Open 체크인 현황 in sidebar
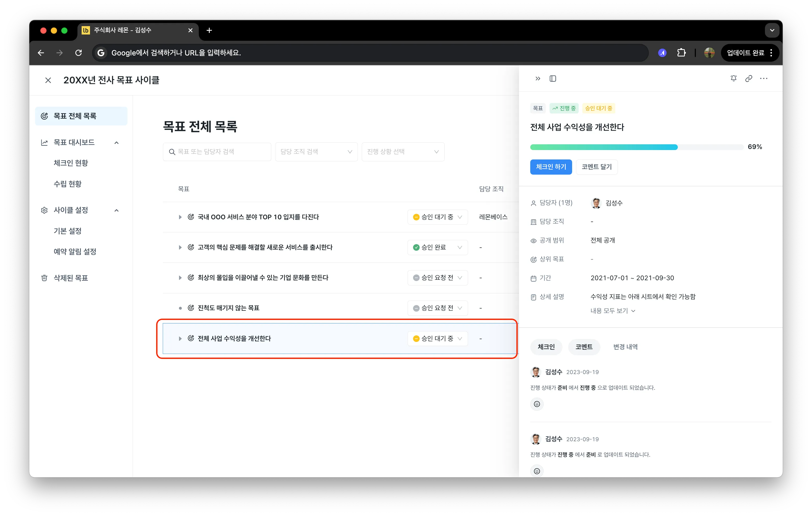812x516 pixels. pyautogui.click(x=71, y=163)
